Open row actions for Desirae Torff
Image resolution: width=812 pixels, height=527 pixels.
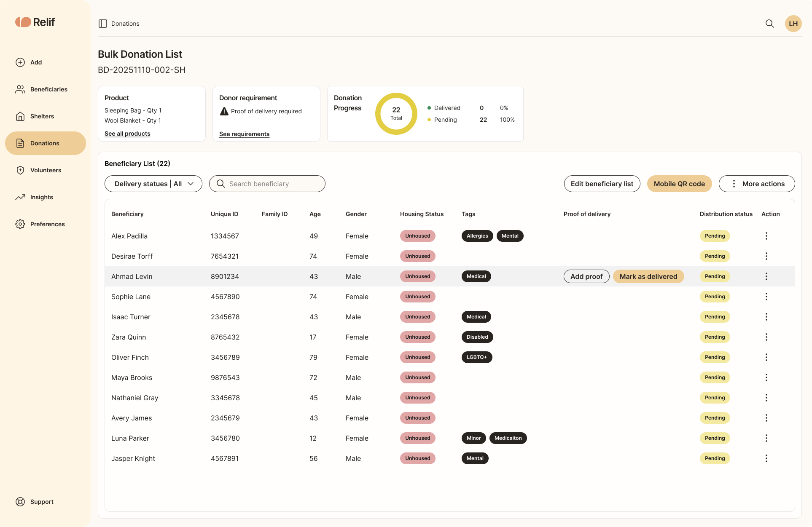click(766, 256)
